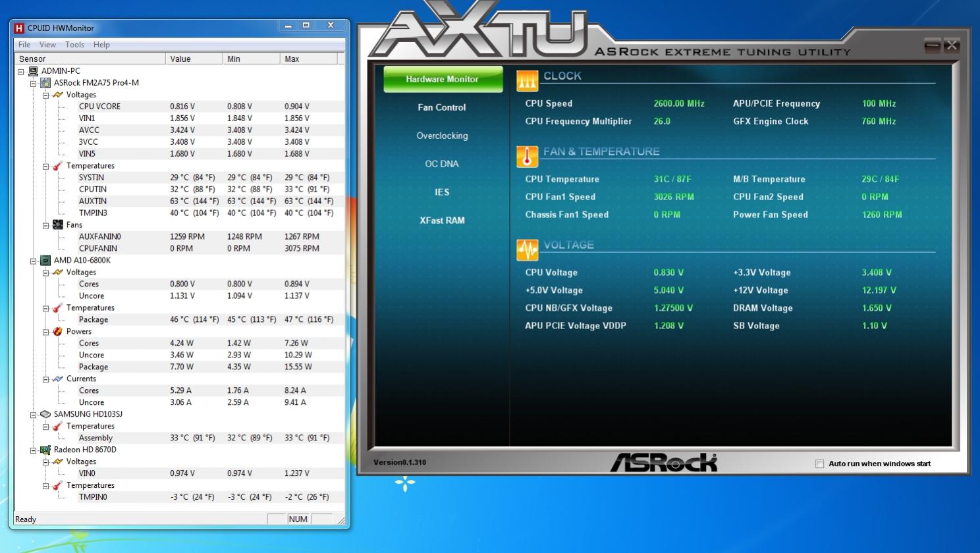Select the Hardware Monitor tab in AXTU
The height and width of the screenshot is (553, 980).
(x=443, y=79)
